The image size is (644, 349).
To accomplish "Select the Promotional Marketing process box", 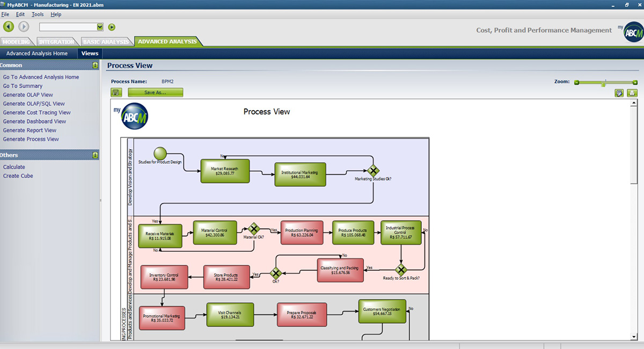I will point(162,318).
